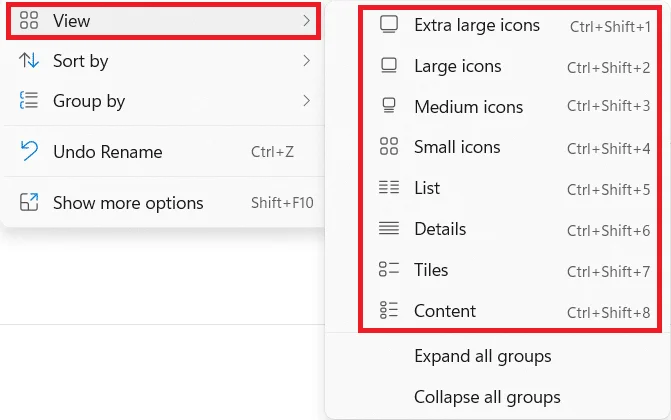
Task: Click the Content view icon
Action: 389,310
